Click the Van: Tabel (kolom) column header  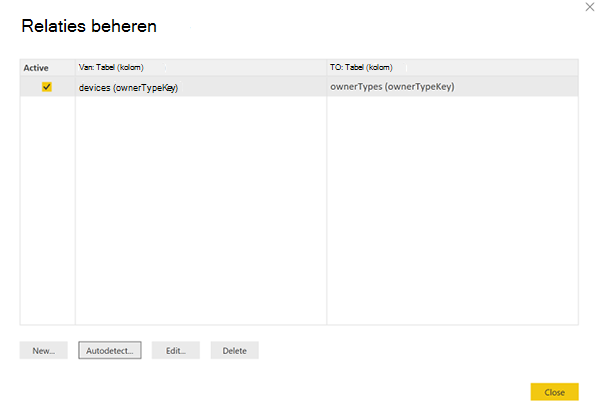[201, 68]
